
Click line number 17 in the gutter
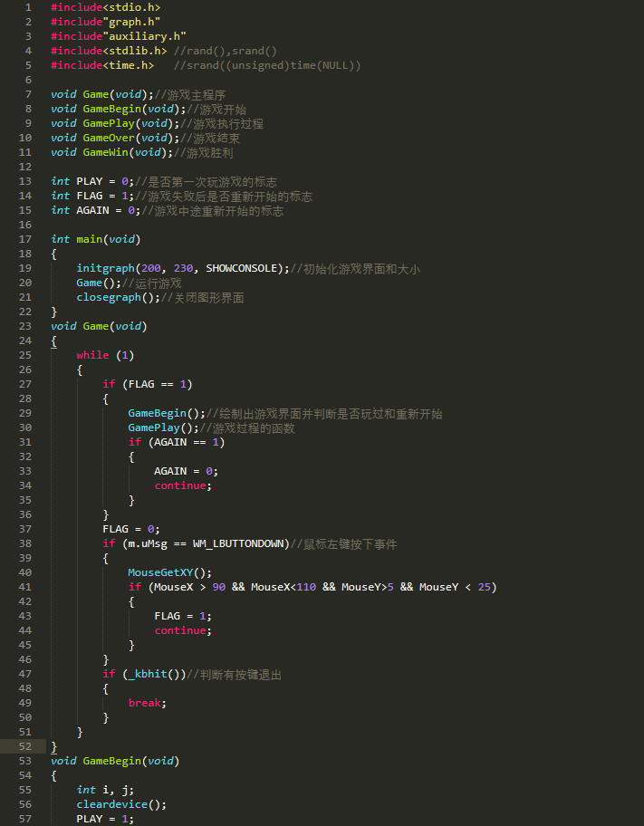pyautogui.click(x=24, y=239)
